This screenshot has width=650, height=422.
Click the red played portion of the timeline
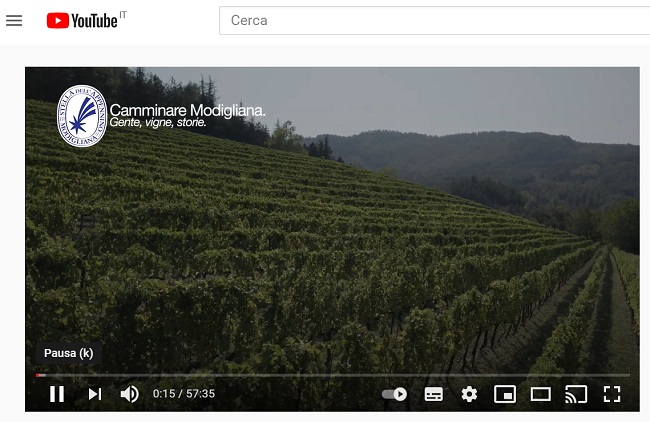coord(39,375)
